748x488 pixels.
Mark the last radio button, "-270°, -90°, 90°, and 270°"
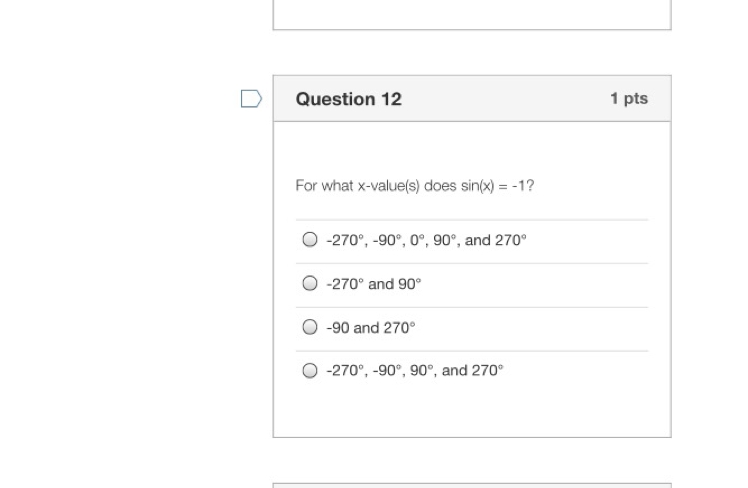coord(310,370)
